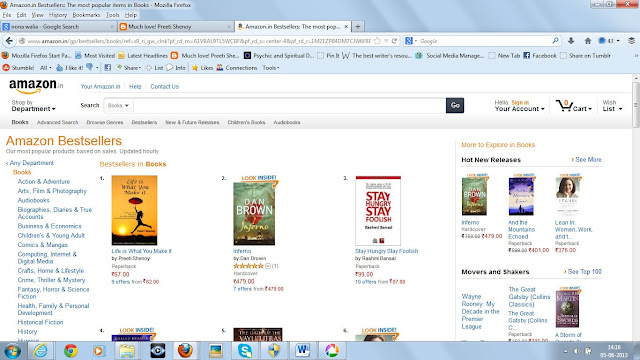Open the Stay Hungry Stay Foolish cover
640x360 pixels.
[x=378, y=211]
